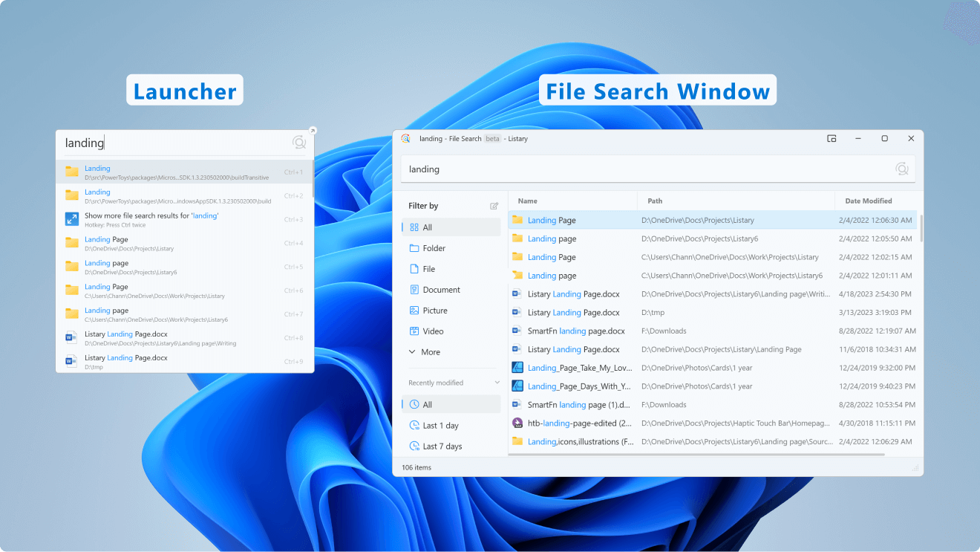Select the row dated 2/4/2022 12:05:50 AM
Image resolution: width=980 pixels, height=552 pixels.
coord(713,238)
